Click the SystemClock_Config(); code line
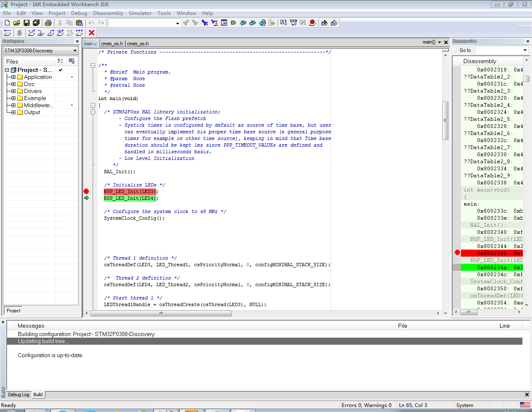This screenshot has height=412, width=532. pos(134,218)
